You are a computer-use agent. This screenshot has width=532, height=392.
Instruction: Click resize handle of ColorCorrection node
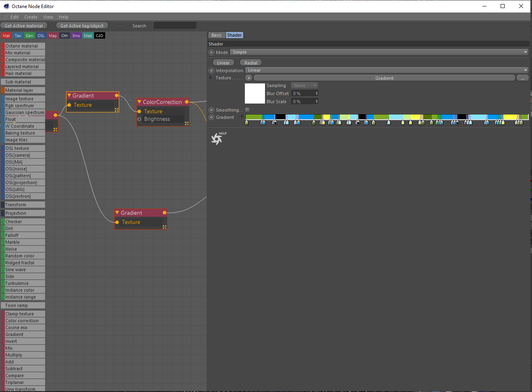coord(186,124)
